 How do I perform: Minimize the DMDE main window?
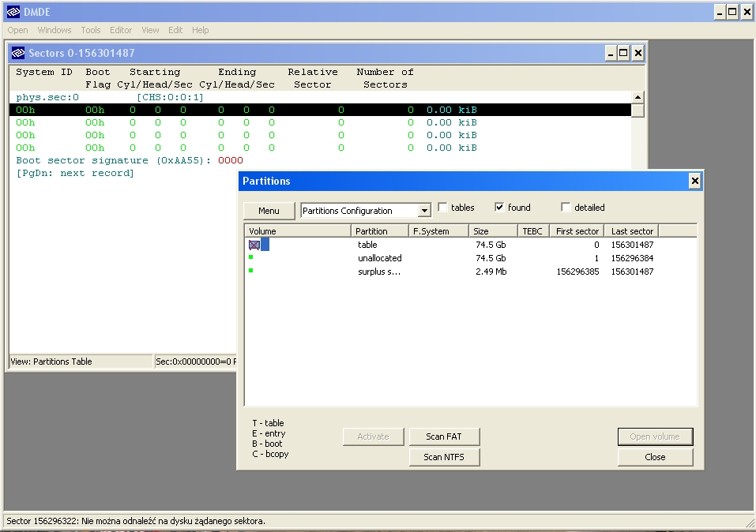[x=720, y=12]
